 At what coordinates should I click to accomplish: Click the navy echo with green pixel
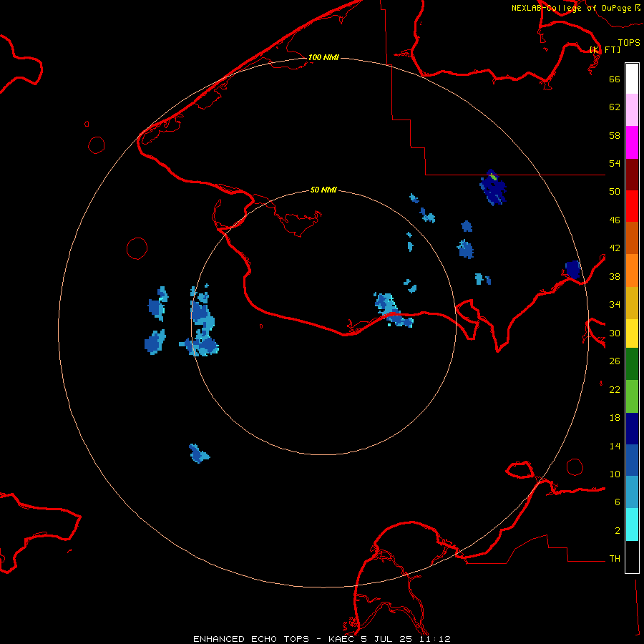(493, 187)
